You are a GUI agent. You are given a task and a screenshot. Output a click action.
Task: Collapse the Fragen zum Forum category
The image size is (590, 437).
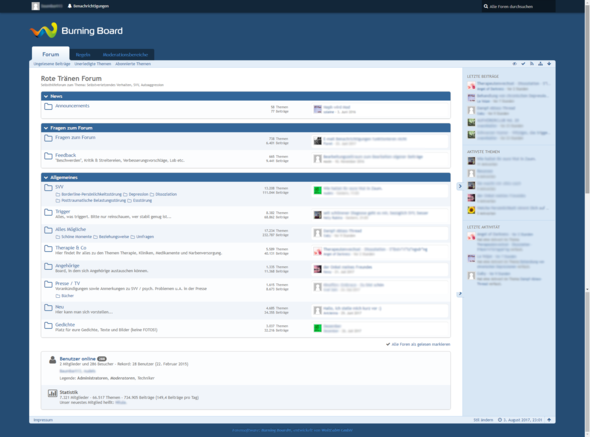[x=46, y=128]
